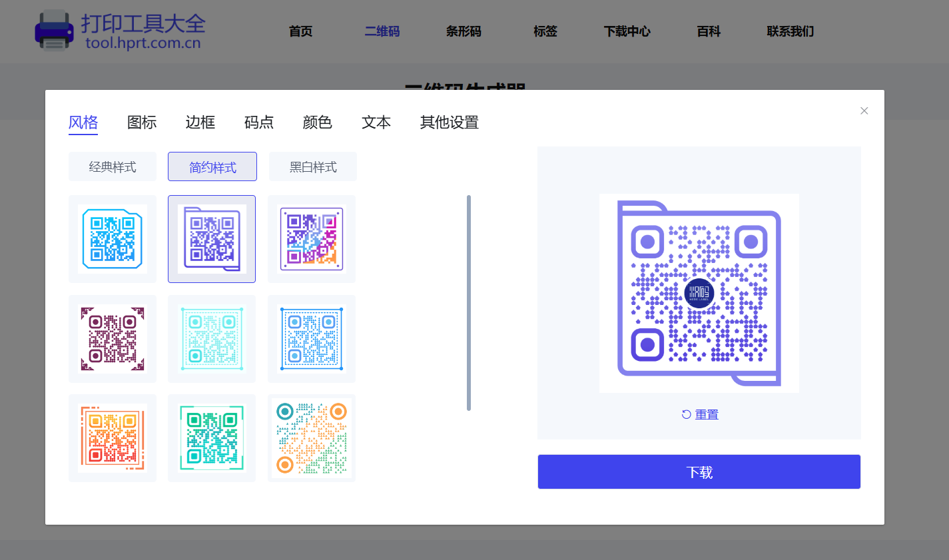Open 联系我们 in the navigation
This screenshot has height=560, width=949.
791,31
